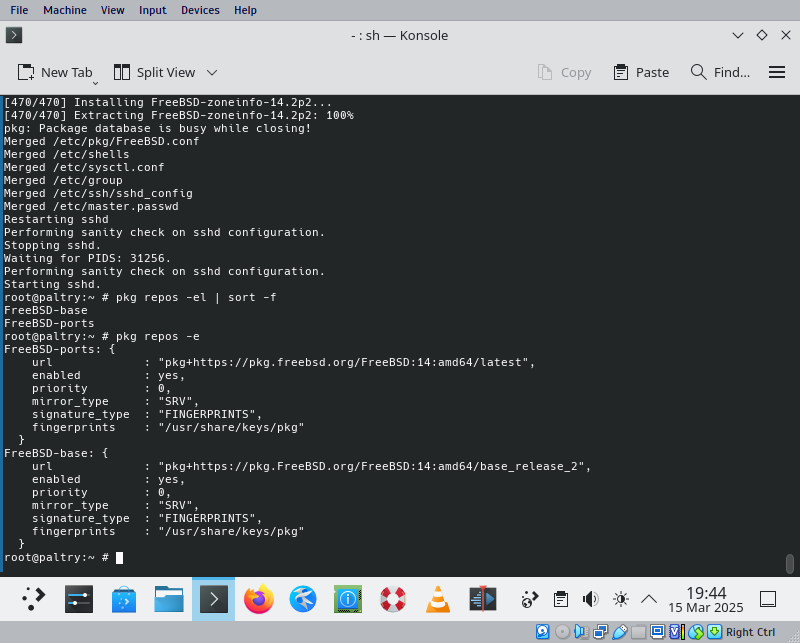Viewport: 800px width, 643px height.
Task: Open the KDE application launcher
Action: click(x=34, y=599)
